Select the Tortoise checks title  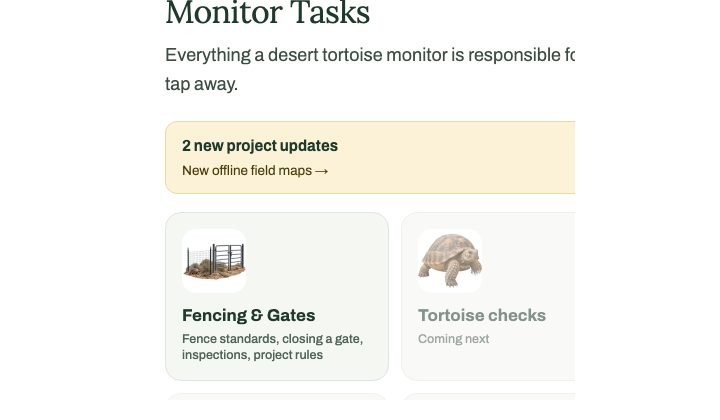(x=482, y=315)
